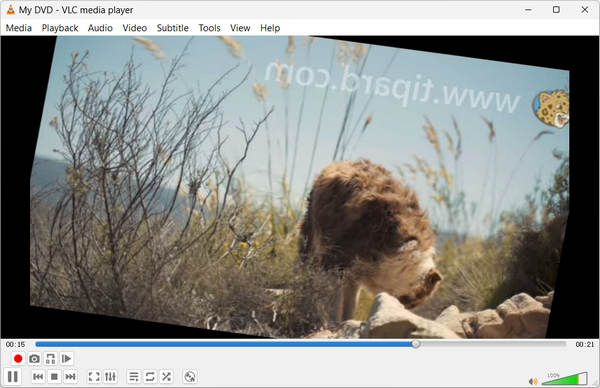This screenshot has width=600, height=388.
Task: Open extended settings and effects
Action: [x=110, y=377]
